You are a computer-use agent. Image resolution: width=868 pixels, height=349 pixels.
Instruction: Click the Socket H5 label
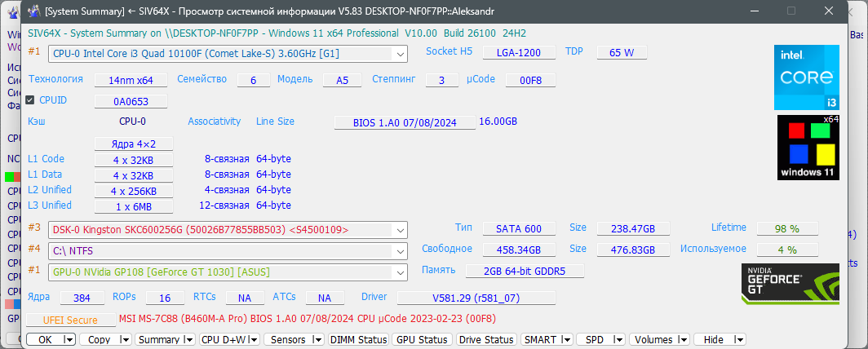pyautogui.click(x=449, y=51)
